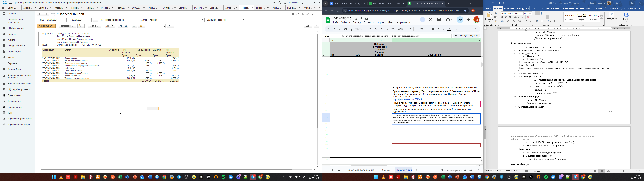Click the Word zoom slider in status bar
The height and width of the screenshot is (181, 644).
623,171
